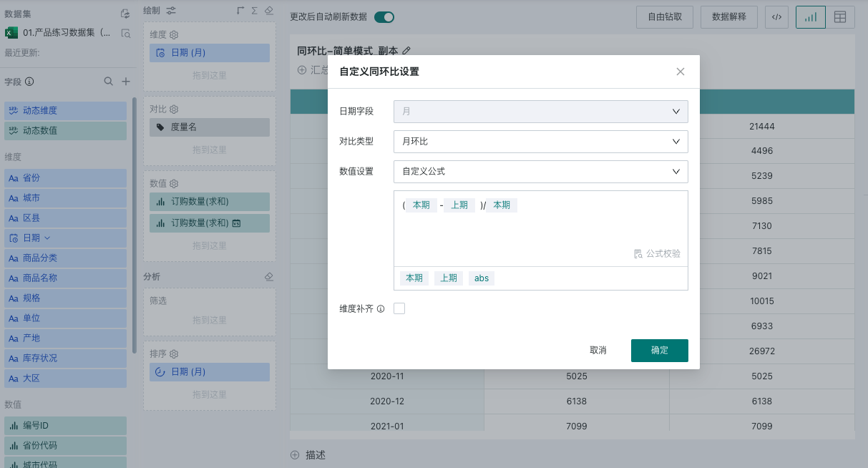Switch to the table view icon
Image resolution: width=868 pixels, height=468 pixels.
pos(840,17)
